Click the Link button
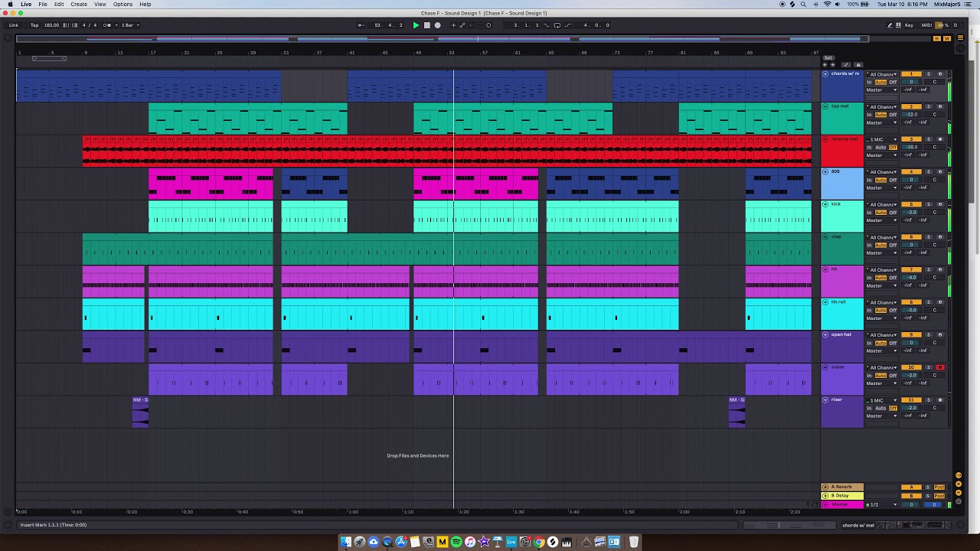The width and height of the screenshot is (980, 551). pyautogui.click(x=14, y=25)
